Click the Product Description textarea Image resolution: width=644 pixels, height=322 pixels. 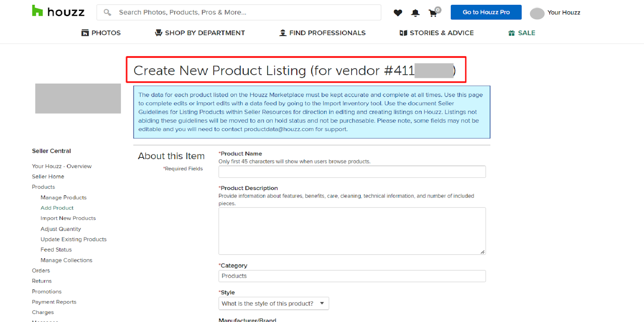pyautogui.click(x=352, y=231)
